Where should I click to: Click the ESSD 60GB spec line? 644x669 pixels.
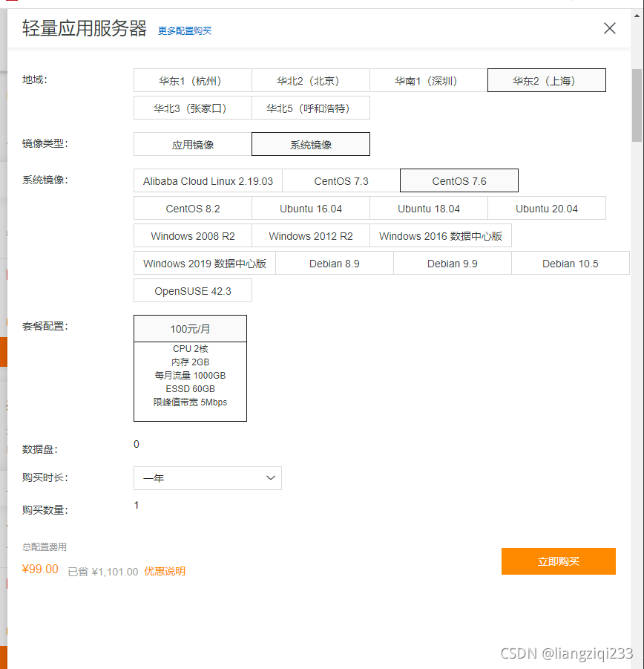click(x=190, y=388)
